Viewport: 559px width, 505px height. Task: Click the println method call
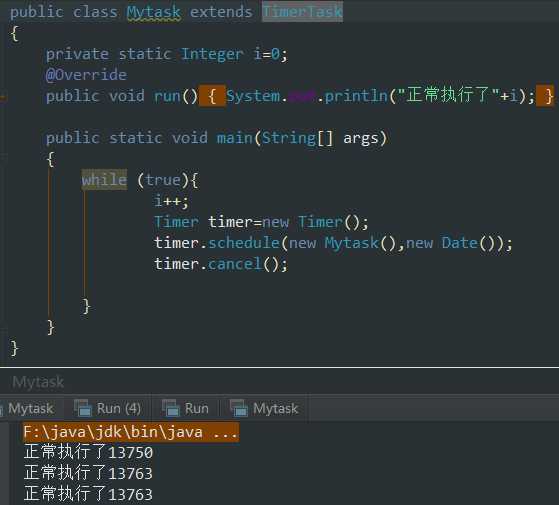click(x=355, y=96)
